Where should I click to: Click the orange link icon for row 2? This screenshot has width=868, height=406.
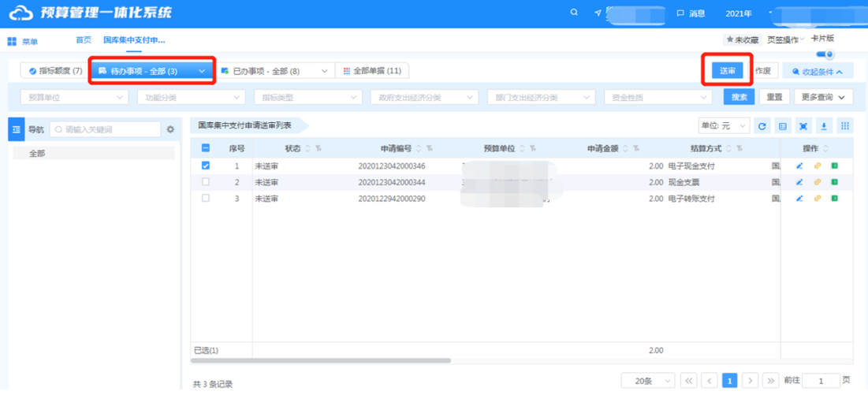click(x=817, y=181)
